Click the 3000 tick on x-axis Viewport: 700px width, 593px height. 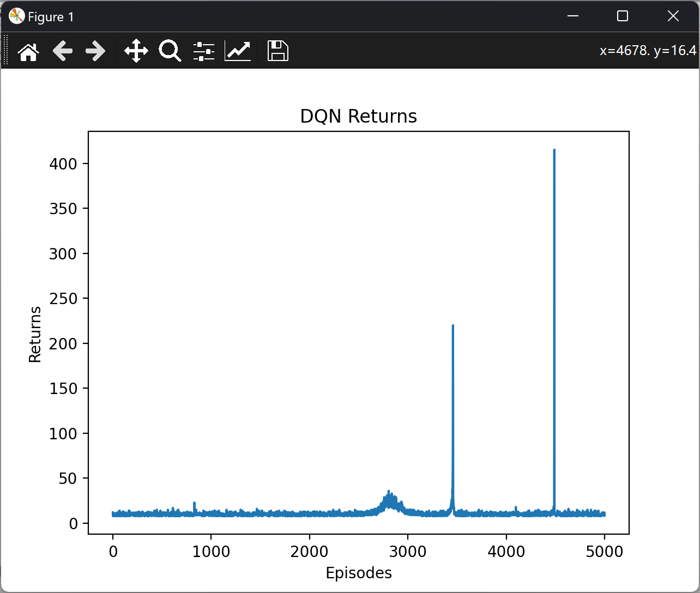tap(408, 552)
